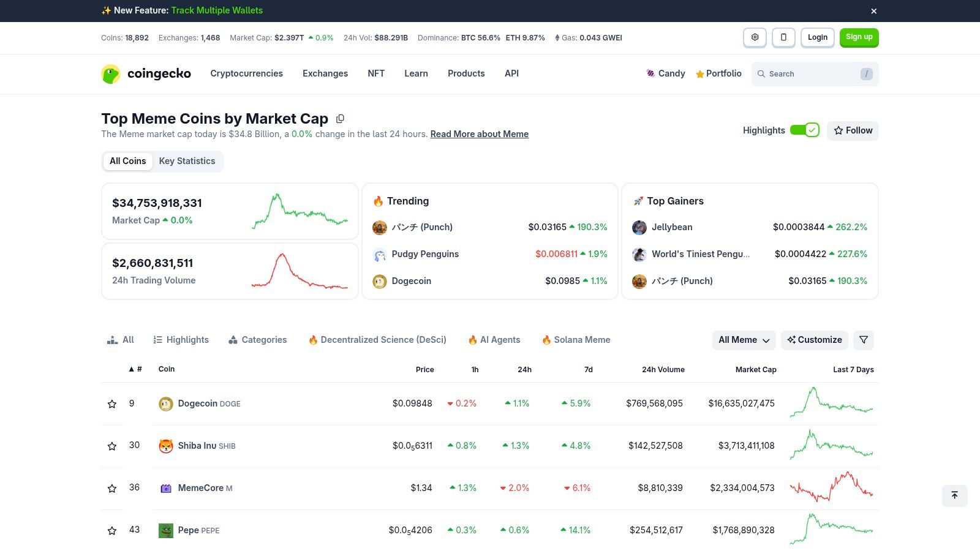
Task: Click the Read More about Meme link
Action: (x=480, y=133)
